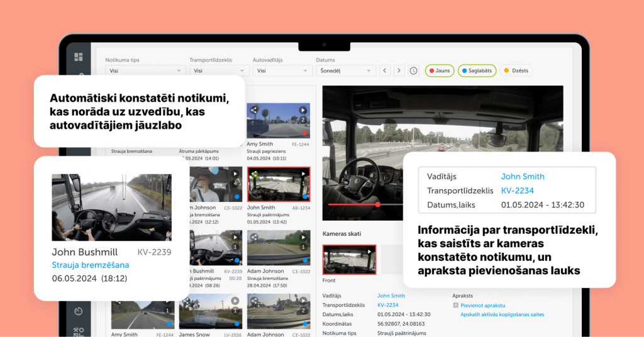Image resolution: width=644 pixels, height=337 pixels.
Task: Click coordinates '56.92807, 24.08163'
Action: point(401,324)
